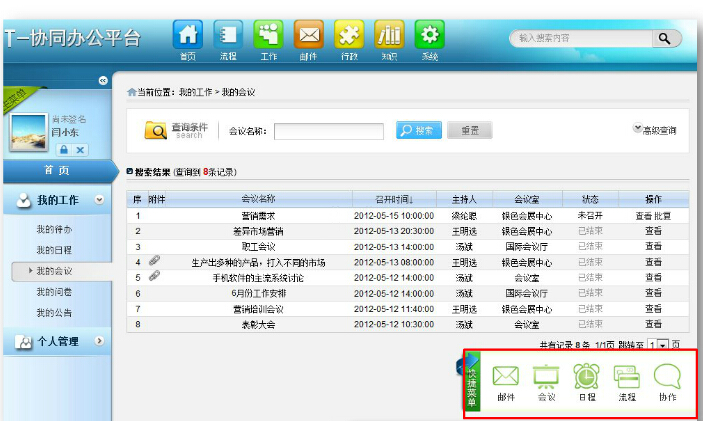Open the 系统 gear icon in top navigation
The width and height of the screenshot is (703, 421).
(x=430, y=35)
